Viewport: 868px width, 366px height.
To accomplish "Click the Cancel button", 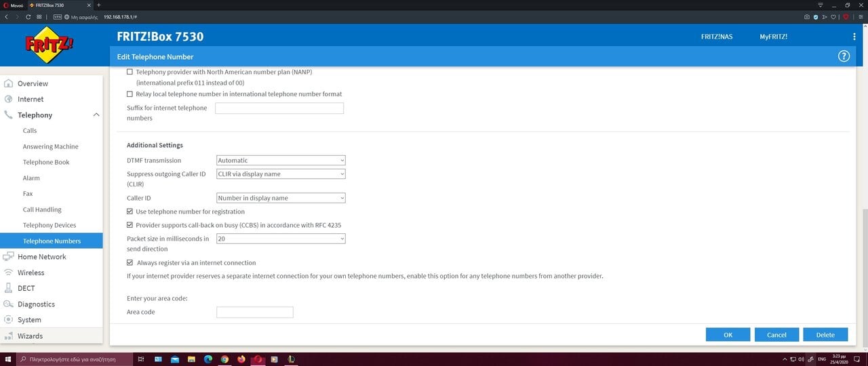I will pyautogui.click(x=776, y=335).
